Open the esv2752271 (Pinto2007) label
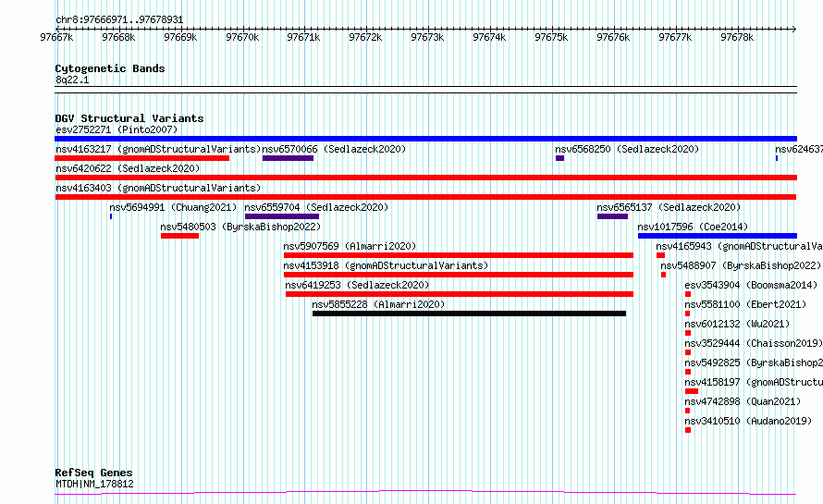 [x=117, y=129]
